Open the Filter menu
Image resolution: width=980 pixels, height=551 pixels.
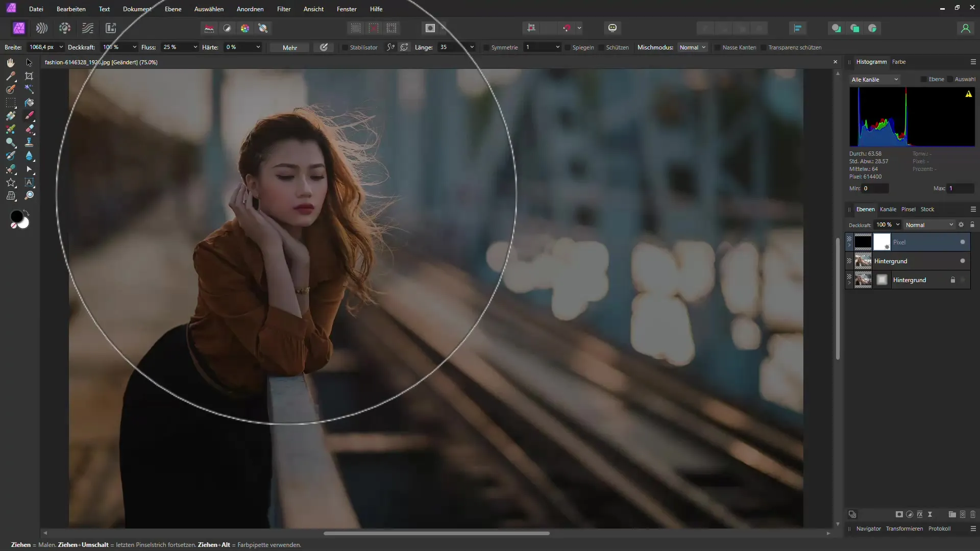coord(284,9)
